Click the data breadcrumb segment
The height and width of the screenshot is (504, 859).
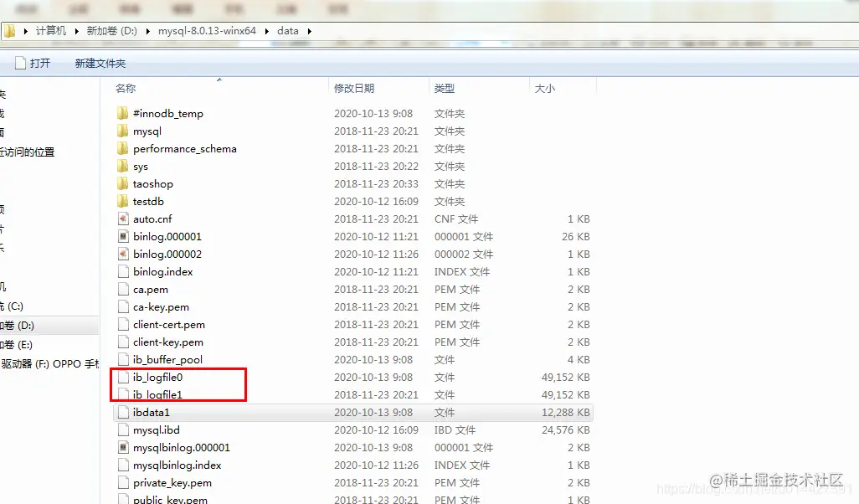pyautogui.click(x=288, y=31)
